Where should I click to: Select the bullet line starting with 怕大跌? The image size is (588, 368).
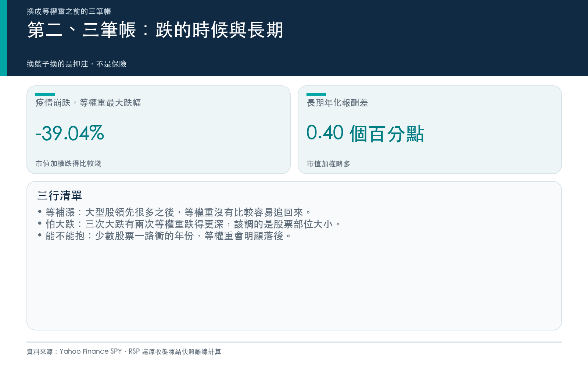(190, 224)
